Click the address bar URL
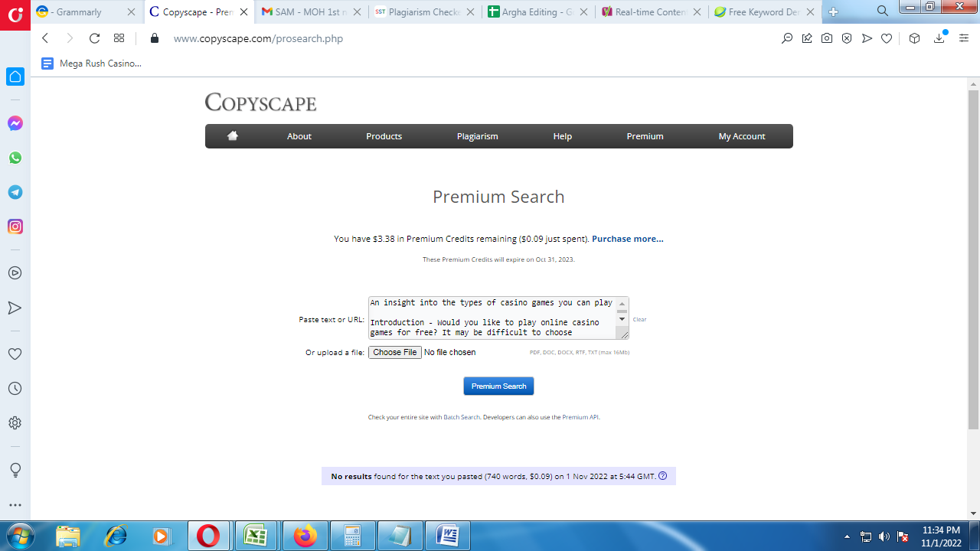 258,38
